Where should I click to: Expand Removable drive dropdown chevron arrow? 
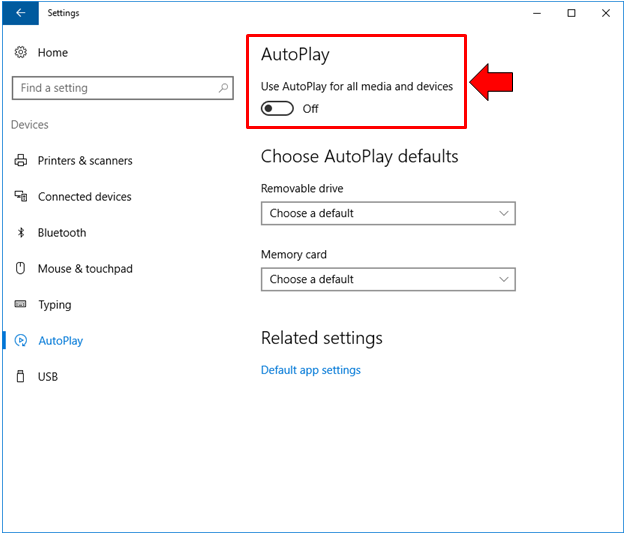point(503,213)
